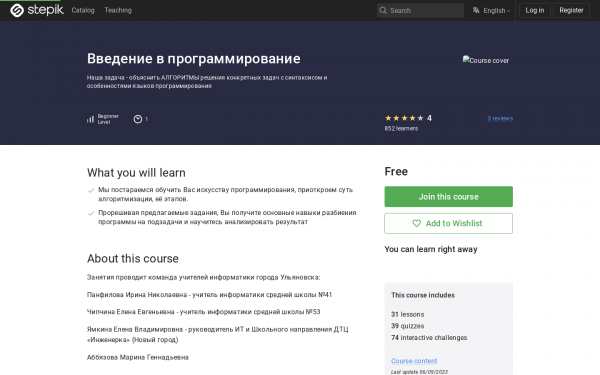Click the 74 interactive challenges text
This screenshot has height=375, width=600.
pos(429,338)
